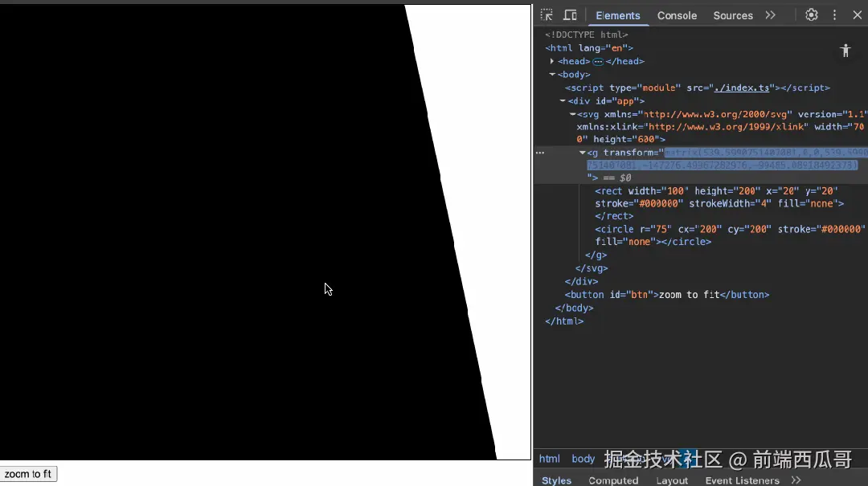Activate the inspect element picker icon
Screen dimensions: 868x486
547,15
